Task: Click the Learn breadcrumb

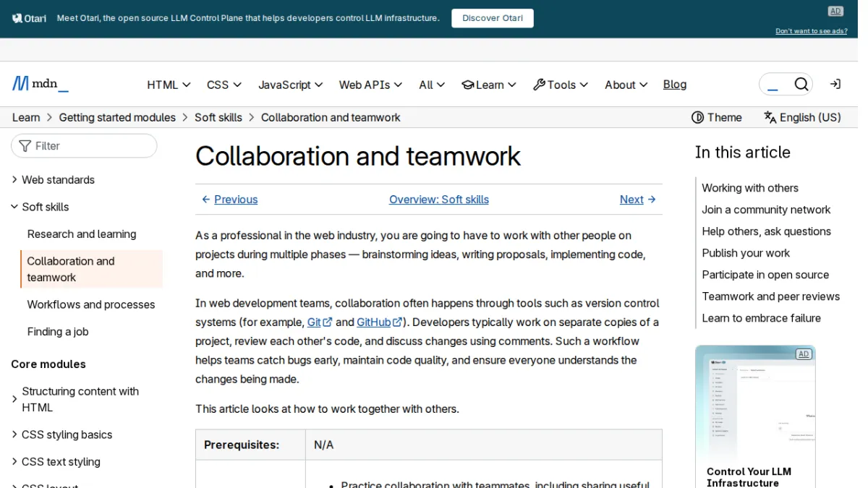Action: [26, 117]
